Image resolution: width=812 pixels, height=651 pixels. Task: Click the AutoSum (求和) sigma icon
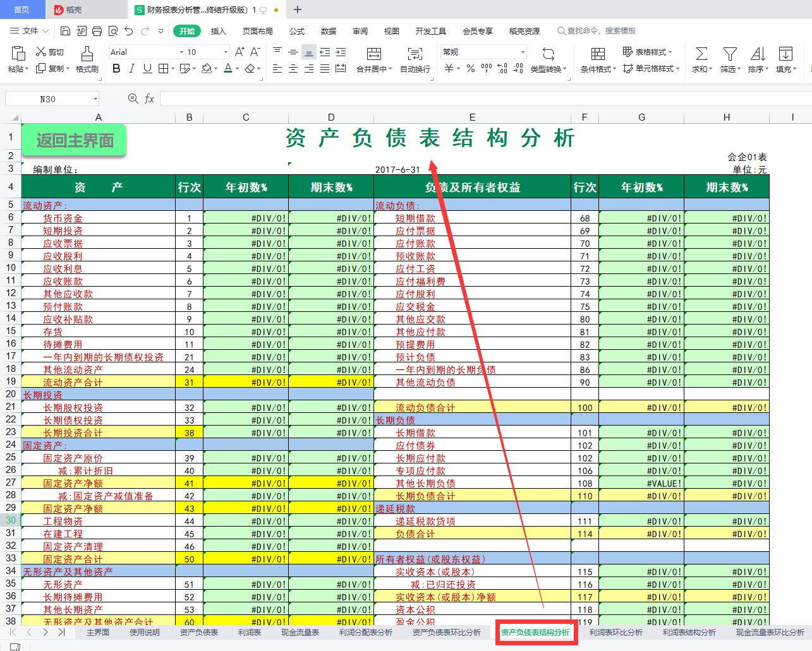(701, 54)
